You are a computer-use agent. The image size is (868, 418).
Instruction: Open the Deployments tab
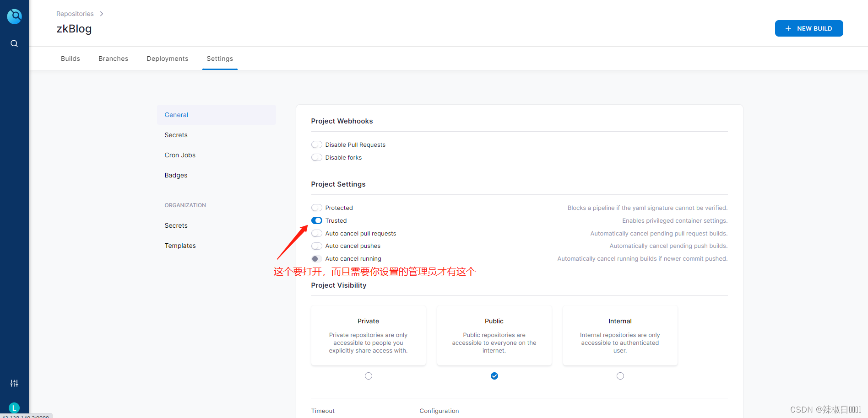167,59
